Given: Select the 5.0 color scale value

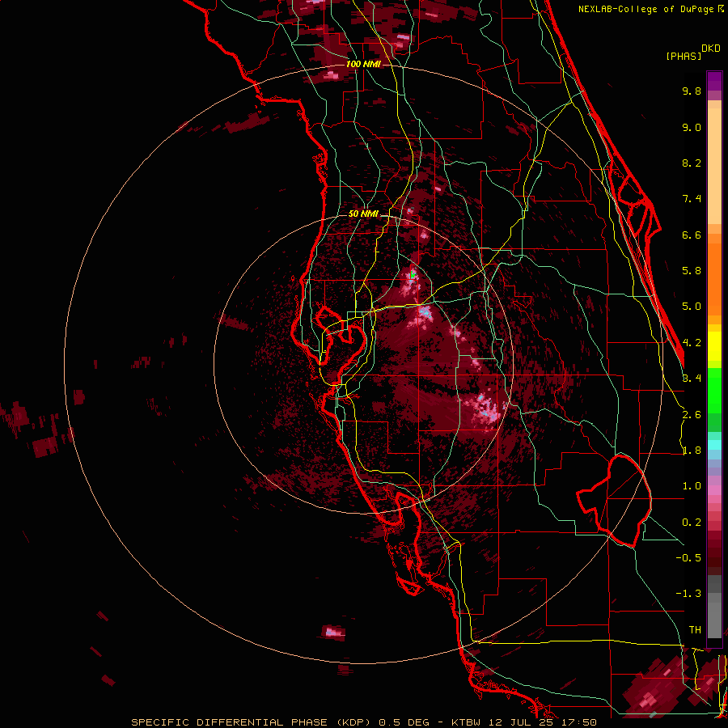Looking at the screenshot, I should coord(692,307).
